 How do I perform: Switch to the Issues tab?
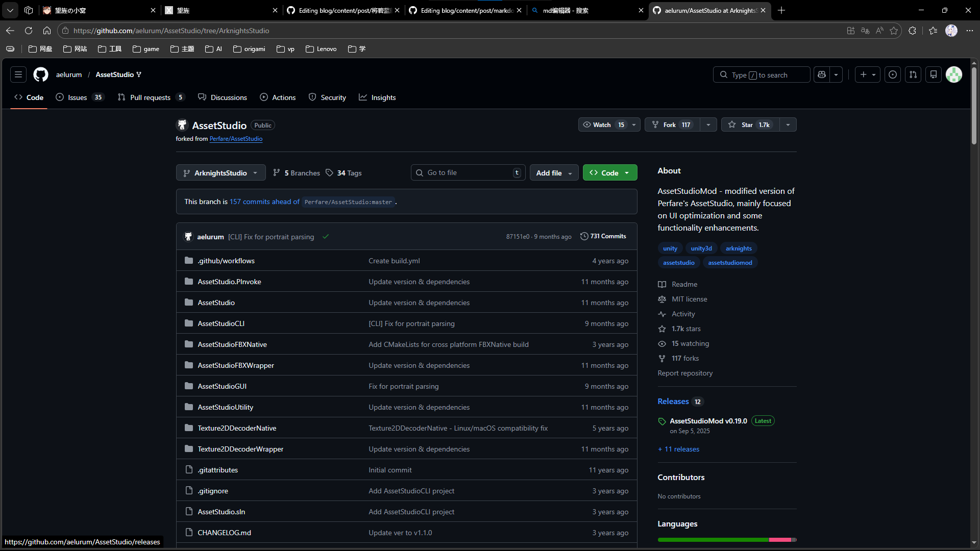(x=78, y=97)
